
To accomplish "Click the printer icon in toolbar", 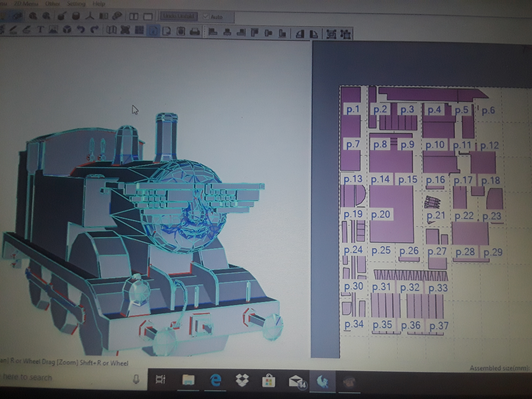I will 195,31.
